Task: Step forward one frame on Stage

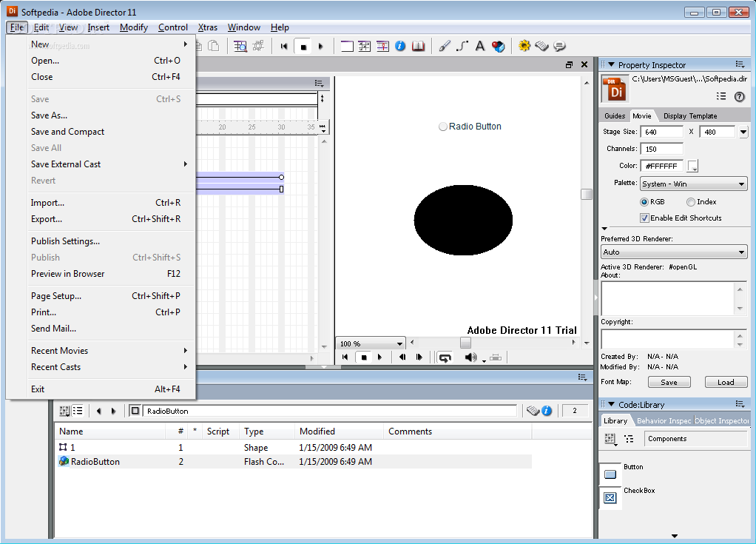Action: [419, 357]
